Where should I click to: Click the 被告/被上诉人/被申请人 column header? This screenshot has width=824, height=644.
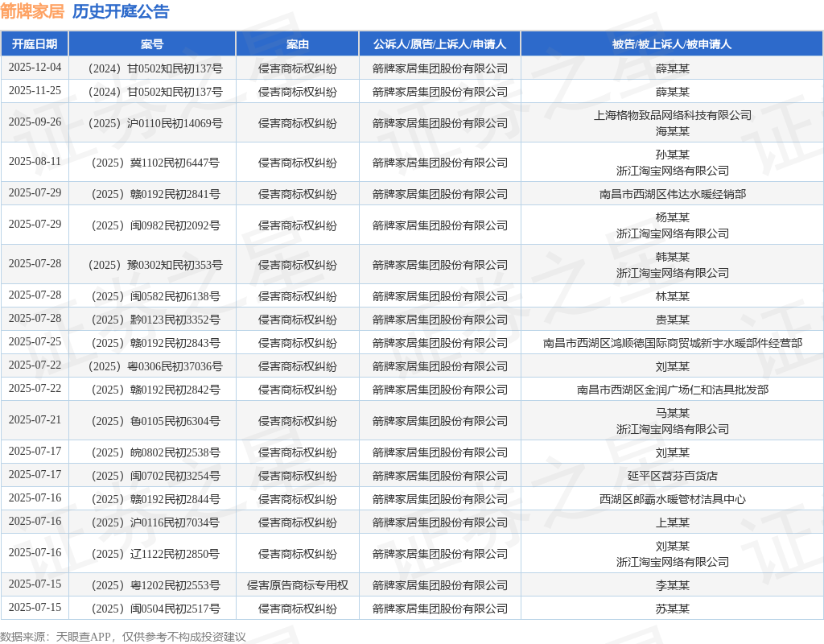(672, 44)
